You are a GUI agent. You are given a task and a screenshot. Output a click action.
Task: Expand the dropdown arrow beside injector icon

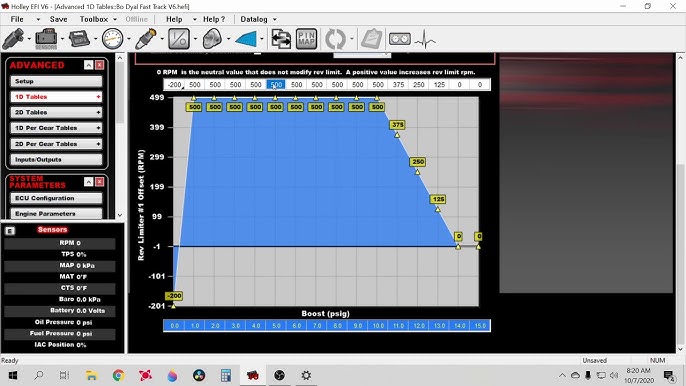[29, 39]
